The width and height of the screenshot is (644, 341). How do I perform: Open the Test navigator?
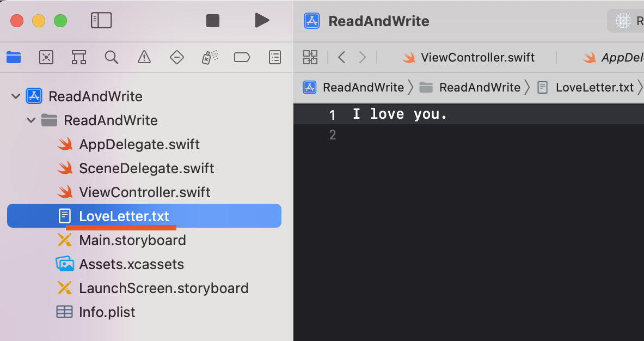[x=176, y=57]
